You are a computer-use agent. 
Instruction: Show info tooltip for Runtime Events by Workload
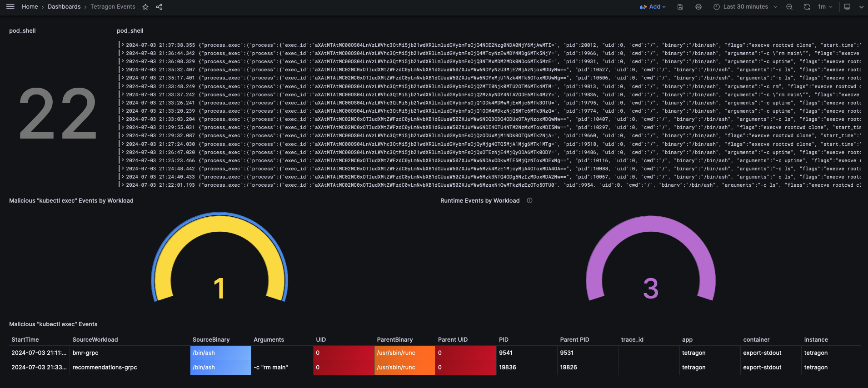point(529,200)
